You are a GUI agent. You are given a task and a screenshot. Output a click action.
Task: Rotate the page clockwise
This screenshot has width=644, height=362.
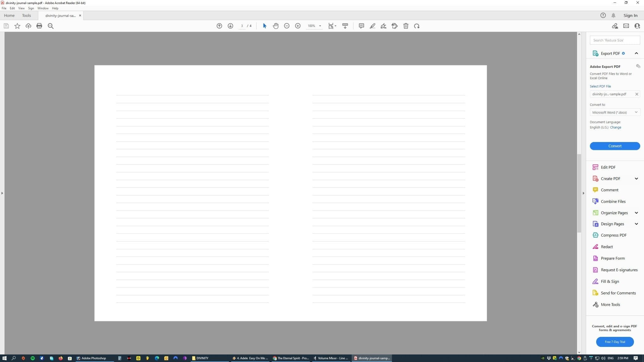(417, 26)
